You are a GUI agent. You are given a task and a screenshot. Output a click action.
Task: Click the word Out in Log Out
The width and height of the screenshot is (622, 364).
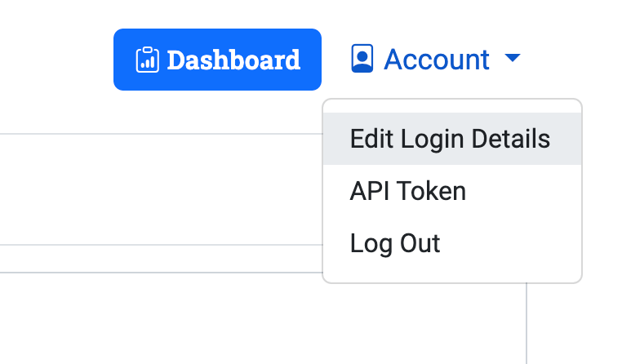coord(420,243)
